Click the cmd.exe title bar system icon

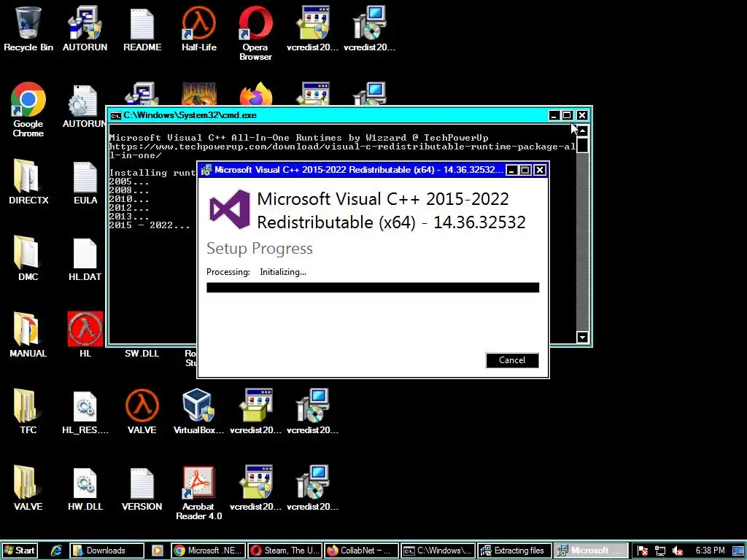pyautogui.click(x=116, y=115)
